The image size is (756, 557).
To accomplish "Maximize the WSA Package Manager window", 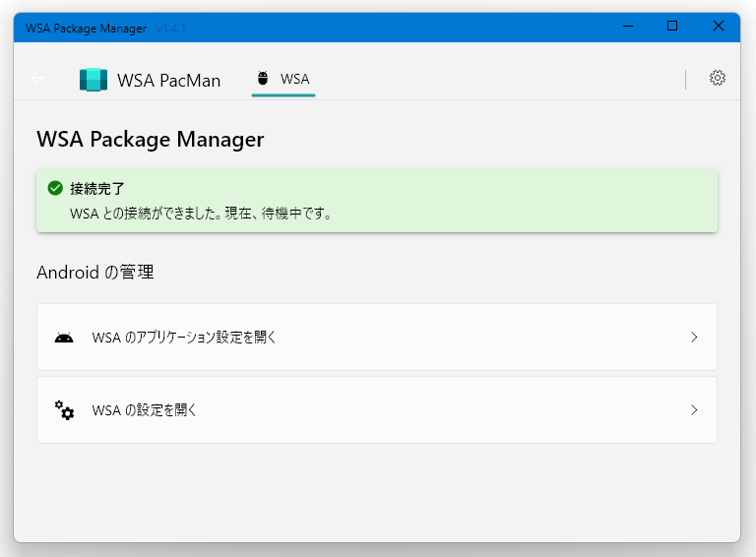I will 672,27.
